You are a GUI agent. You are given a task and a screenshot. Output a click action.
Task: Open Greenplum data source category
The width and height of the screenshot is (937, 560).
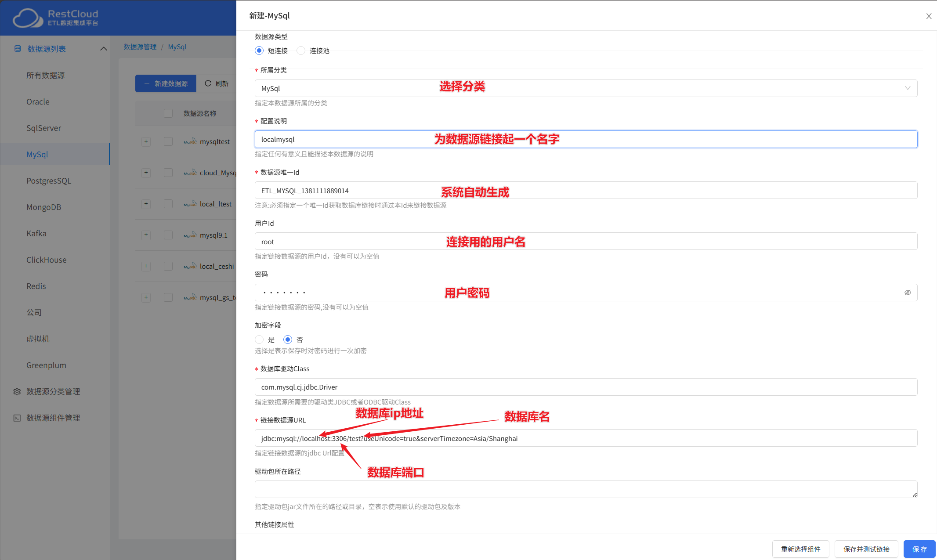[47, 365]
